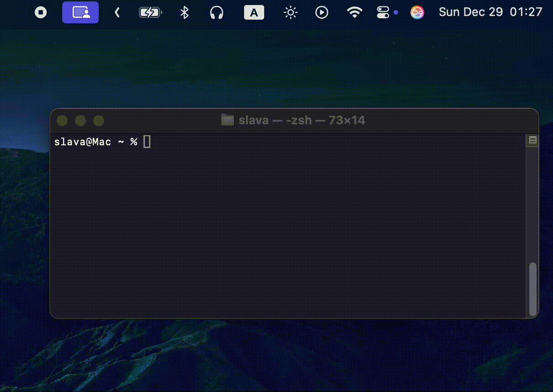
Task: Open the Terminal split pane control
Action: click(532, 140)
